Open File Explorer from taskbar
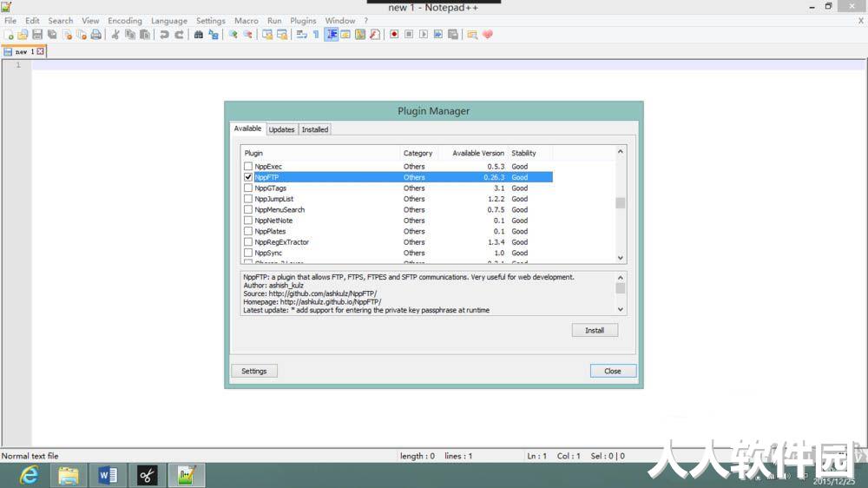Screen dimensions: 868x488 68,475
